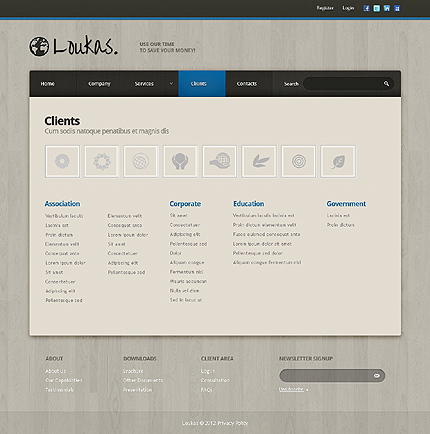This screenshot has width=430, height=434.
Task: Click the Login link at top
Action: click(x=348, y=8)
